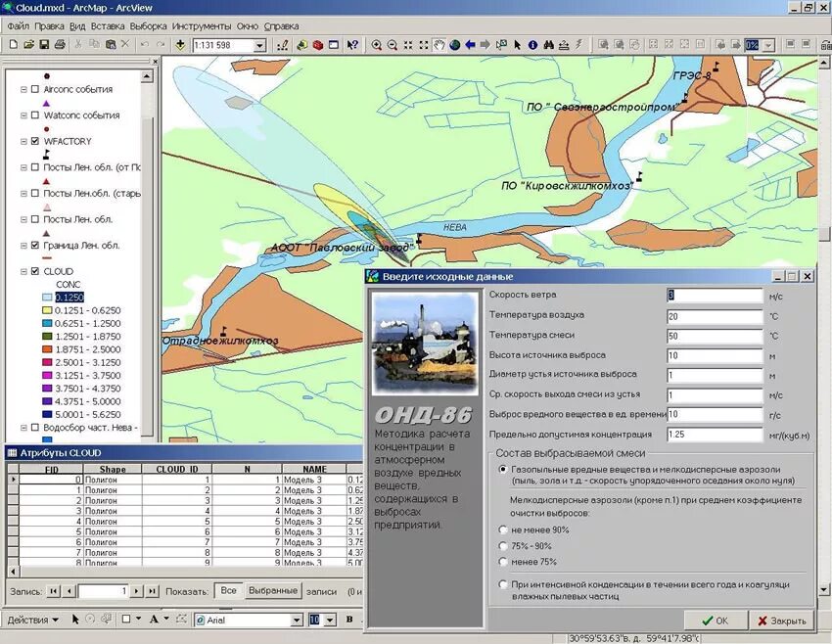Click the 5.0001 - 5.6250 dark blue swatch
832x644 pixels.
(47, 414)
